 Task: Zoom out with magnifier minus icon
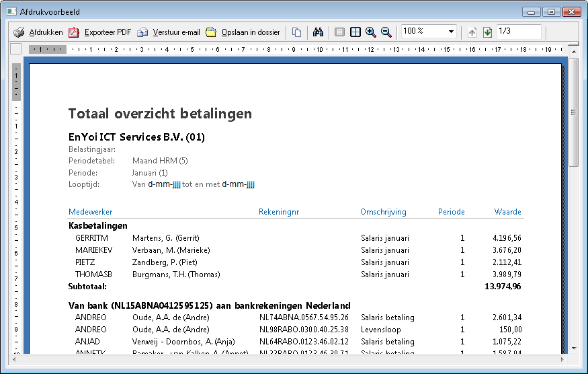click(x=386, y=32)
